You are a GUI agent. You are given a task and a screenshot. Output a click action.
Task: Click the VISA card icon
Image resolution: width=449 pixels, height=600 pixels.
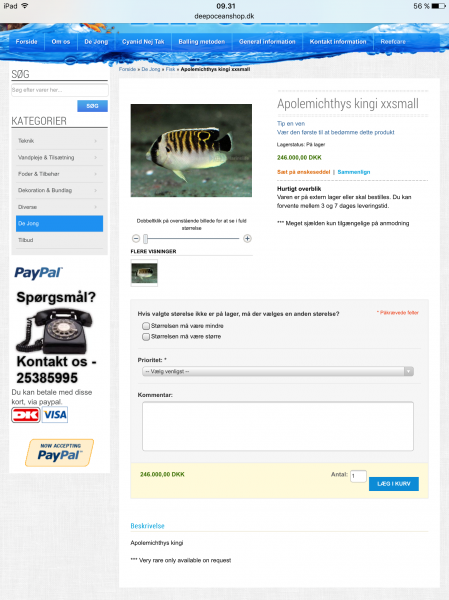click(55, 415)
